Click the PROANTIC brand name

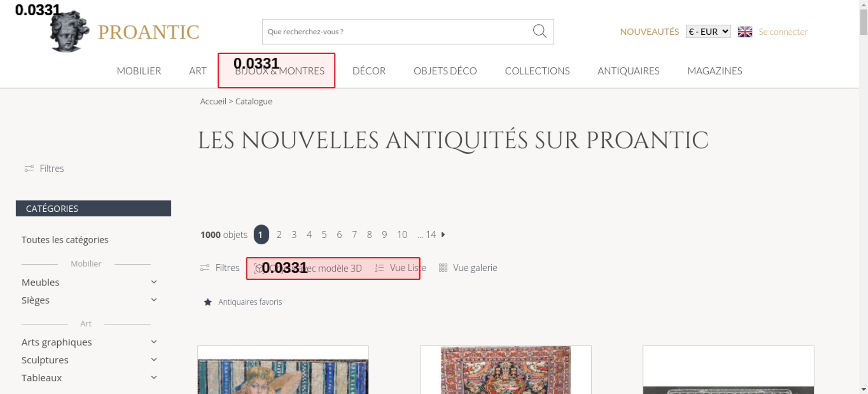[148, 32]
